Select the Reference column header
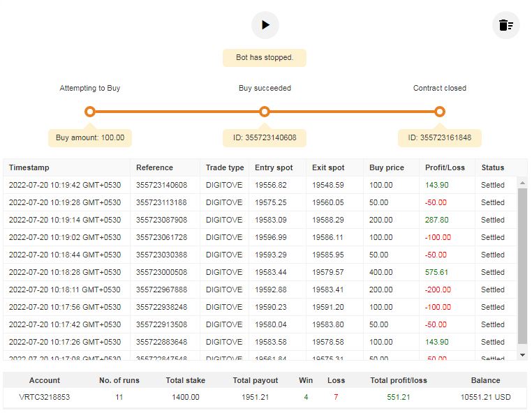Viewport: 532px width, 413px height. [x=154, y=167]
